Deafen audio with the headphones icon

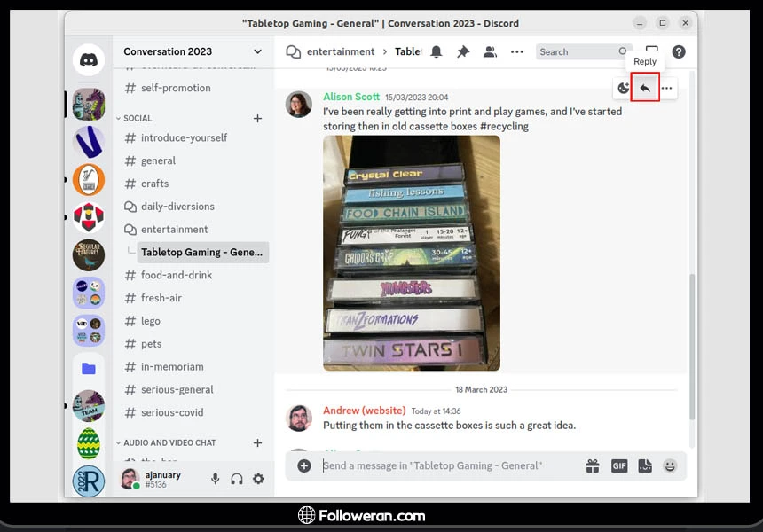tap(237, 479)
